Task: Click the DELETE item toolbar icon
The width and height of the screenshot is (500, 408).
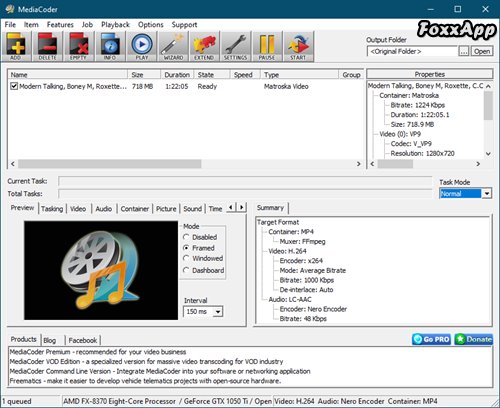Action: point(47,46)
